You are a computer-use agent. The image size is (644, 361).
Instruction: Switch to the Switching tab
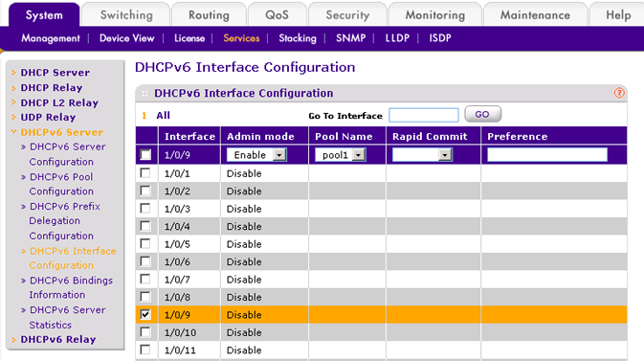126,15
